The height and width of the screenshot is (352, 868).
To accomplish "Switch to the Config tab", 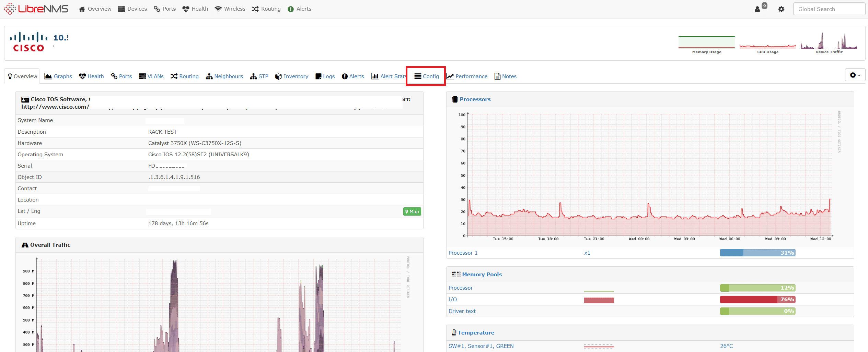I will coord(427,76).
